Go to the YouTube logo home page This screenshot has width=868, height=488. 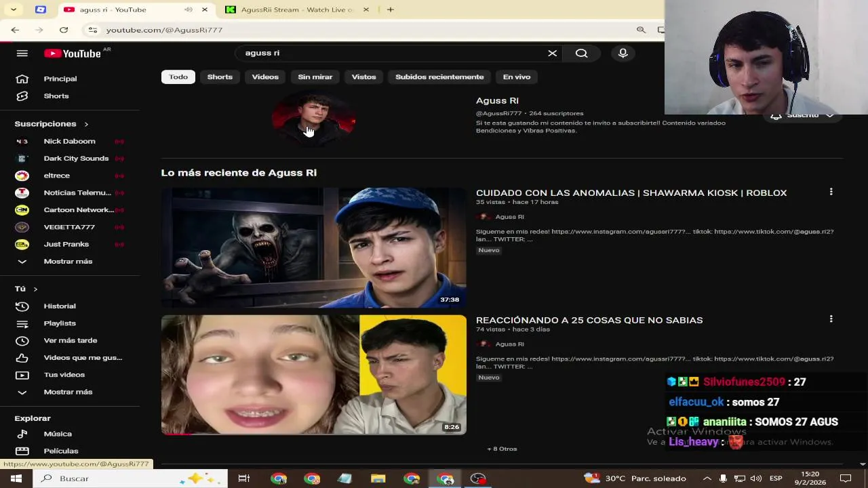(73, 54)
